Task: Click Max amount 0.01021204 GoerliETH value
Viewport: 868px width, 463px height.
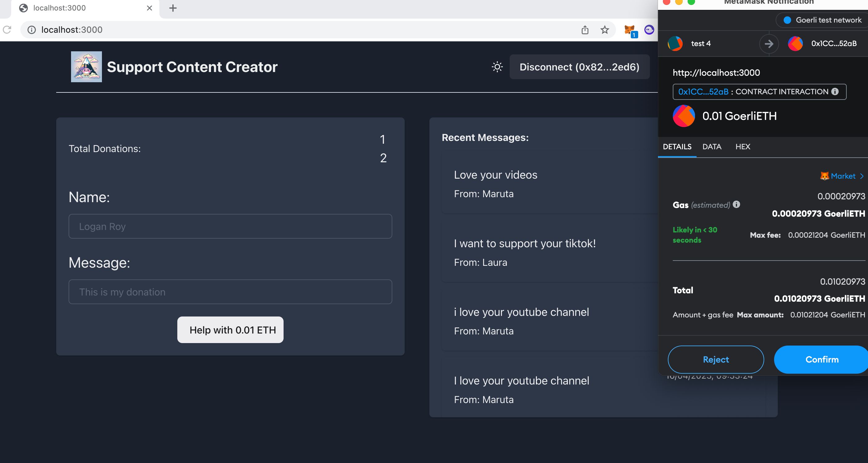Action: (x=828, y=315)
